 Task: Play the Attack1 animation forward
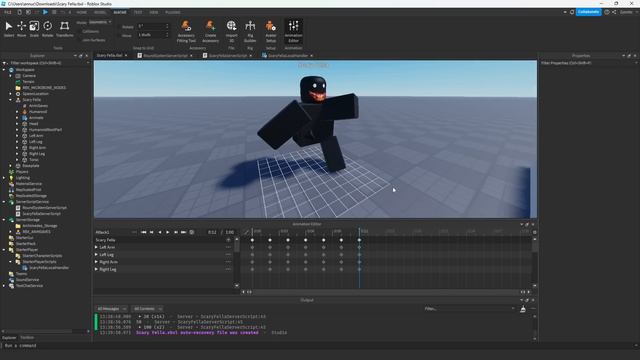click(168, 232)
